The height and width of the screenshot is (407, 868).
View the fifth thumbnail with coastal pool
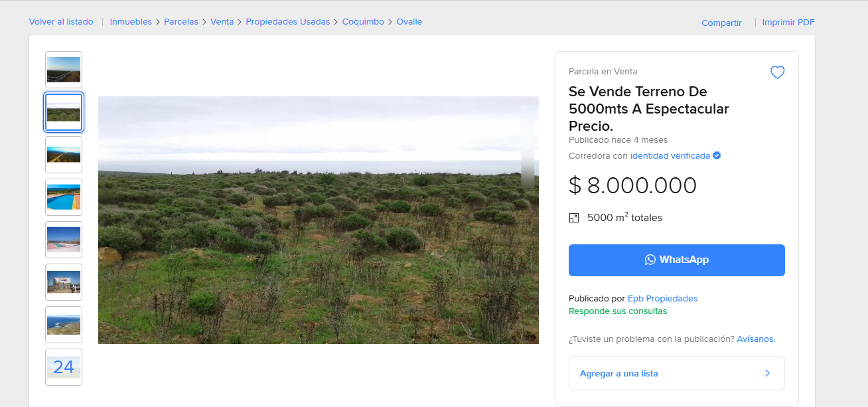coord(64,240)
